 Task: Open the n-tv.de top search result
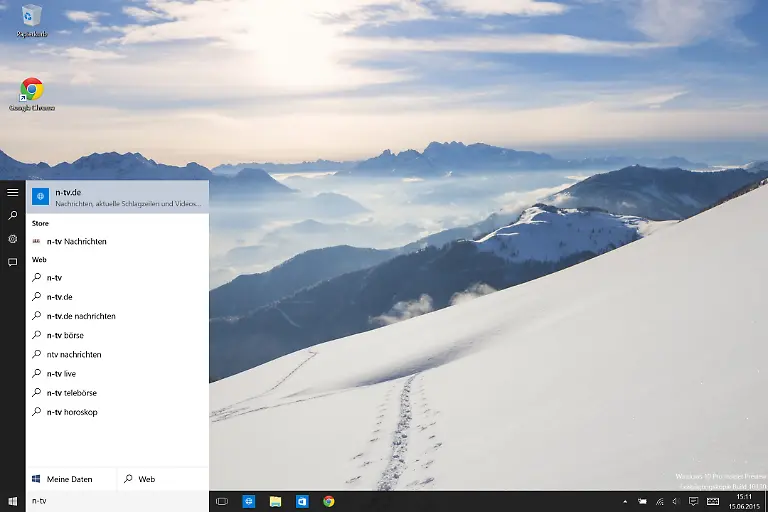coord(117,196)
